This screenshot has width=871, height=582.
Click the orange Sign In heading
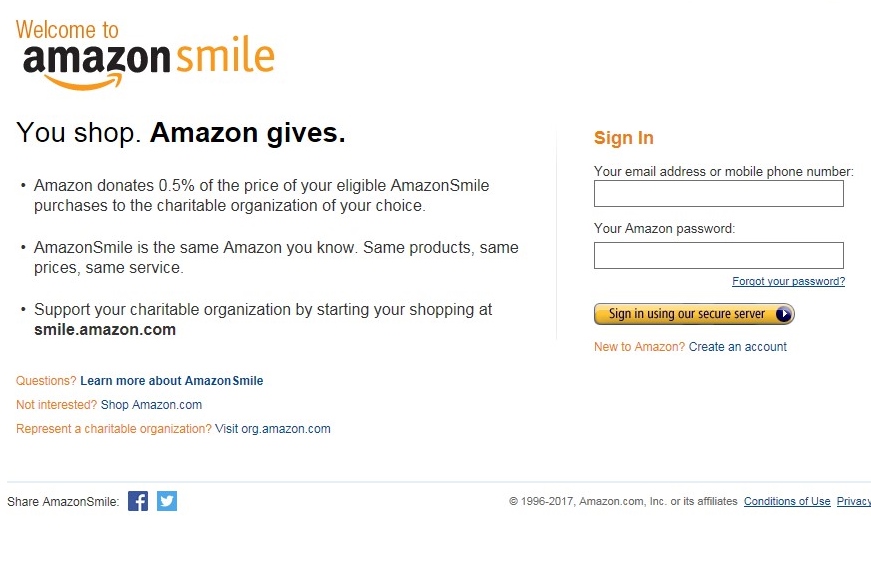click(x=623, y=138)
